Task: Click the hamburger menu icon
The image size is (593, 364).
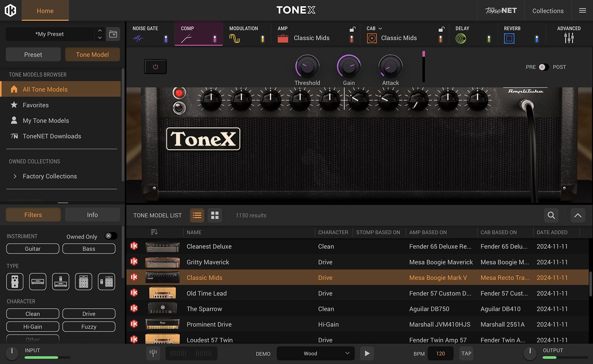Action: (583, 10)
